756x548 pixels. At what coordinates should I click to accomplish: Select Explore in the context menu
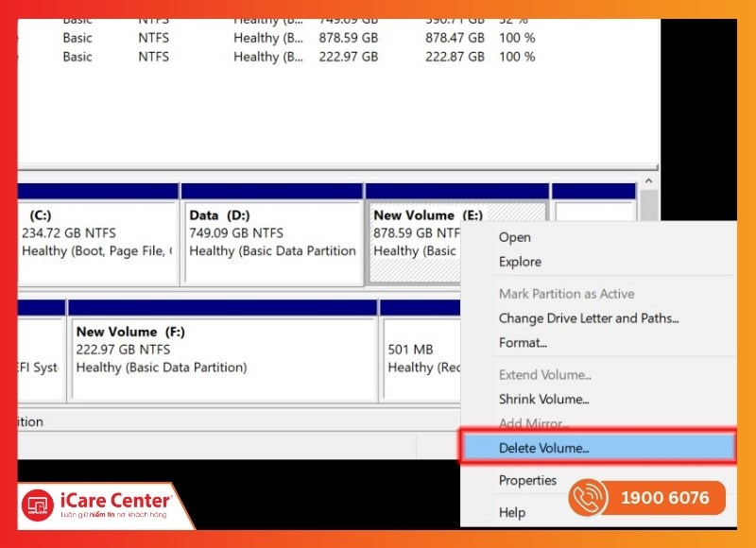point(520,262)
